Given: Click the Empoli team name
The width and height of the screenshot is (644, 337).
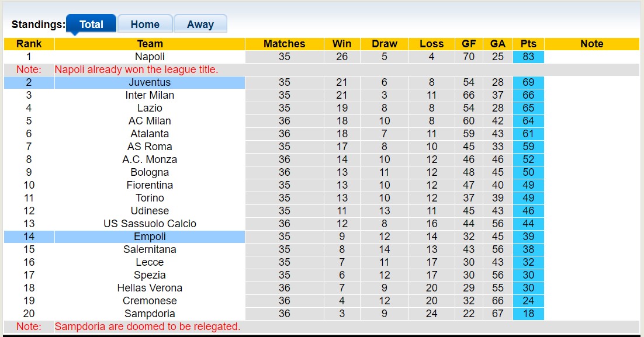Looking at the screenshot, I should (x=150, y=237).
